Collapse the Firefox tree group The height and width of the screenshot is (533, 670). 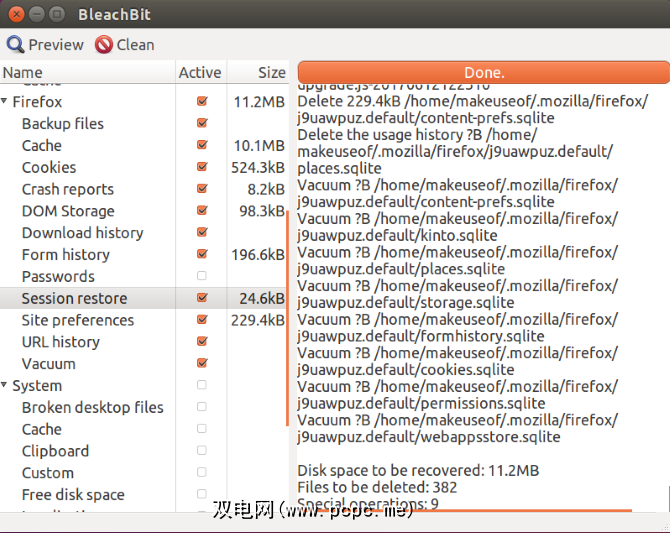(4, 101)
